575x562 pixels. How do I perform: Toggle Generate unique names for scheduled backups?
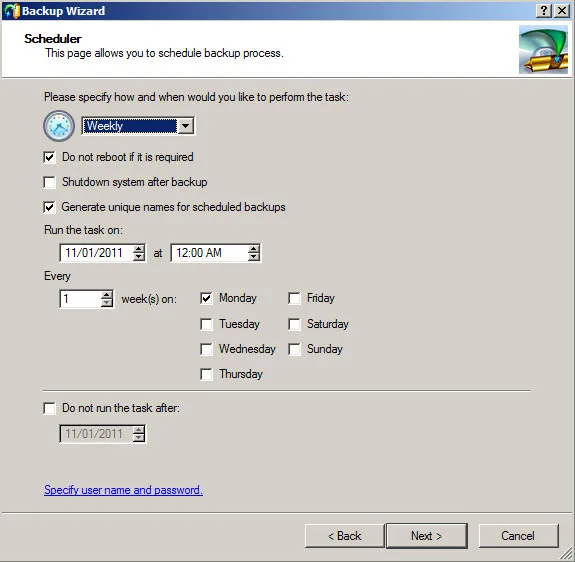tap(49, 207)
